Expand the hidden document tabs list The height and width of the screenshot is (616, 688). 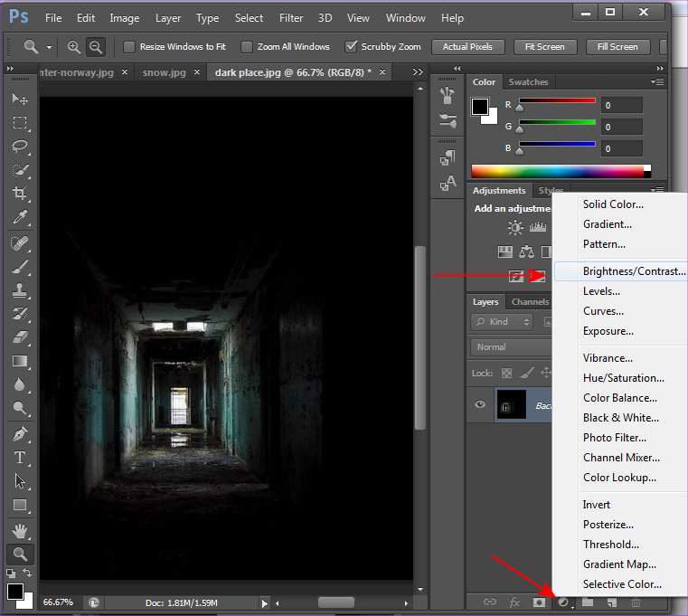click(x=417, y=71)
